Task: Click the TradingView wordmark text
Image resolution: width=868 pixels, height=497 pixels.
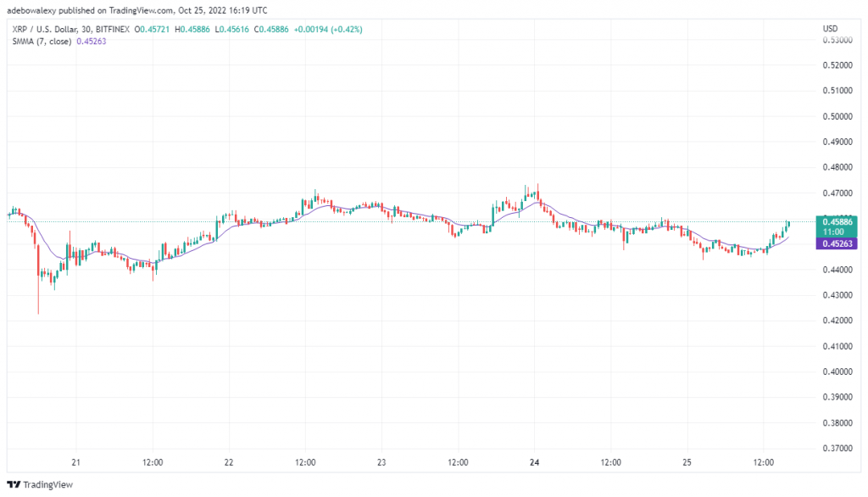Action: pyautogui.click(x=48, y=485)
